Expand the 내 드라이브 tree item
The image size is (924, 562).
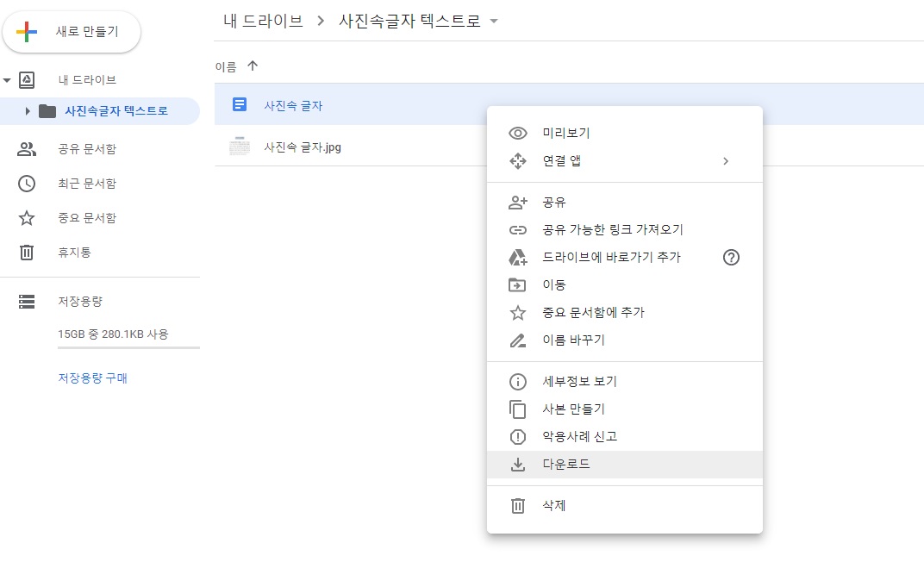pyautogui.click(x=9, y=79)
